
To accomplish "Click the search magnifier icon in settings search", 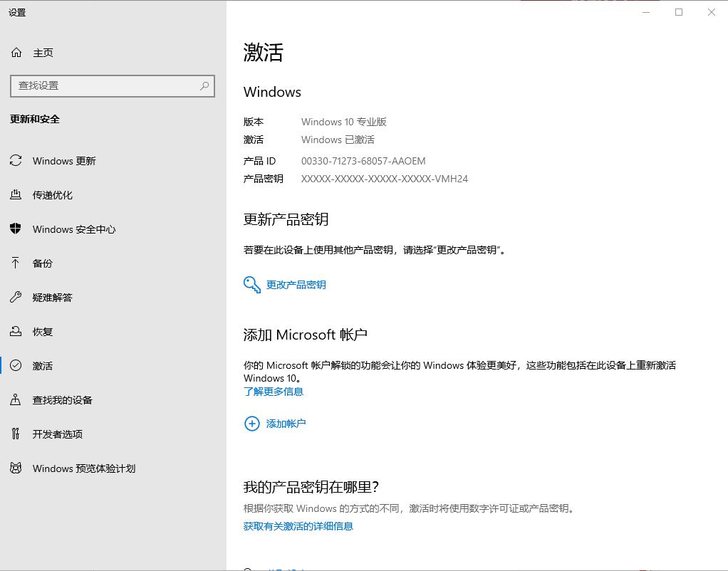I will click(x=204, y=85).
